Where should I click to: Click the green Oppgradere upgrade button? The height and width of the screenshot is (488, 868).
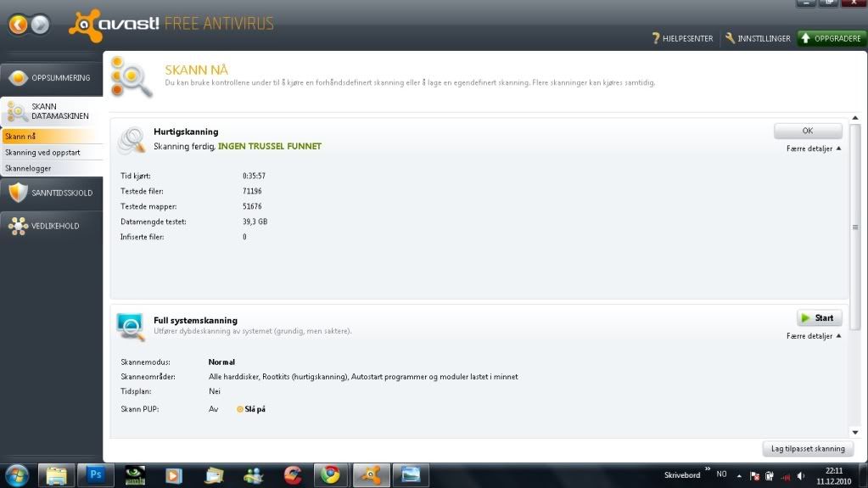coord(831,38)
